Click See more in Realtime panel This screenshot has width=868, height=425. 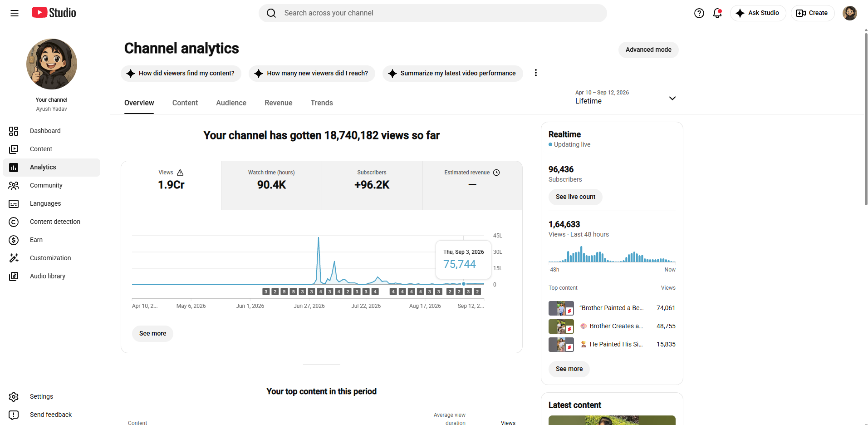569,369
